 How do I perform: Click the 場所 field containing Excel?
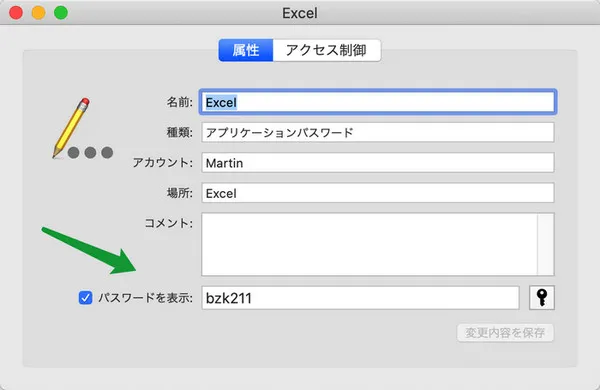[x=378, y=193]
